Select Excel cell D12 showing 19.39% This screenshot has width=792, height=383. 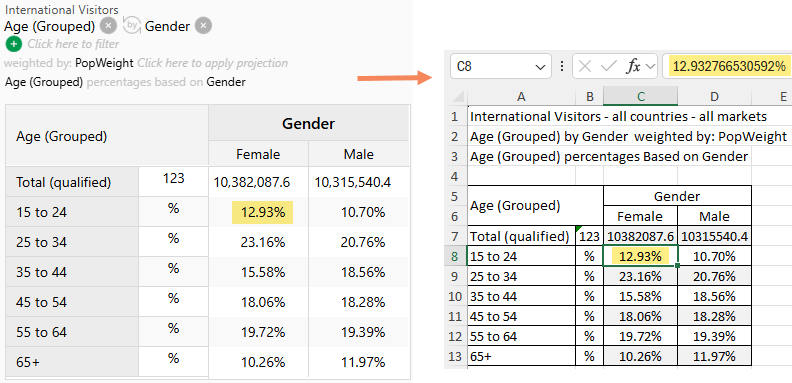tap(714, 336)
